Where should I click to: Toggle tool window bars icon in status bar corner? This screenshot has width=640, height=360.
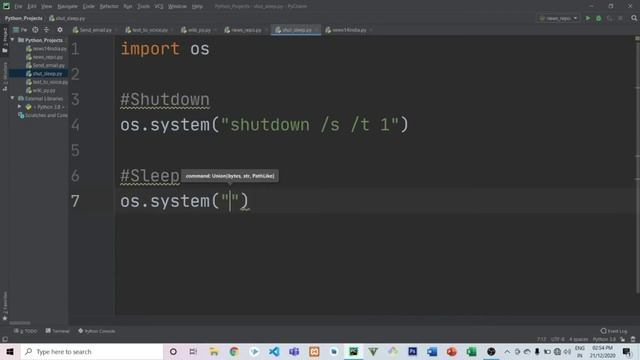click(x=5, y=339)
